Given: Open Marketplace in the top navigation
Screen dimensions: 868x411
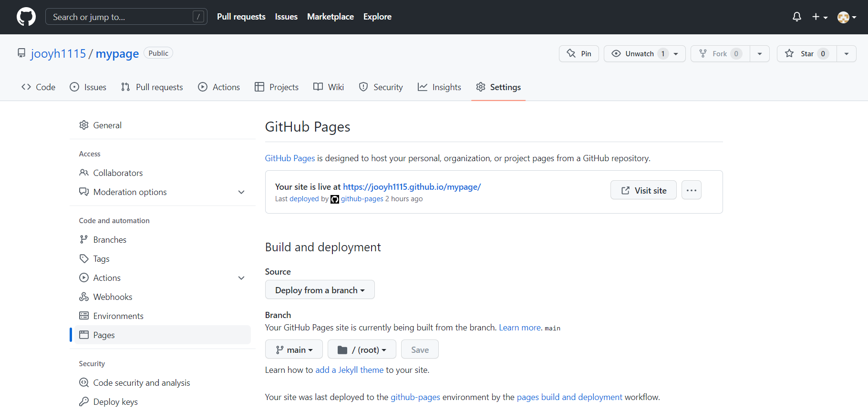Looking at the screenshot, I should pyautogui.click(x=331, y=17).
